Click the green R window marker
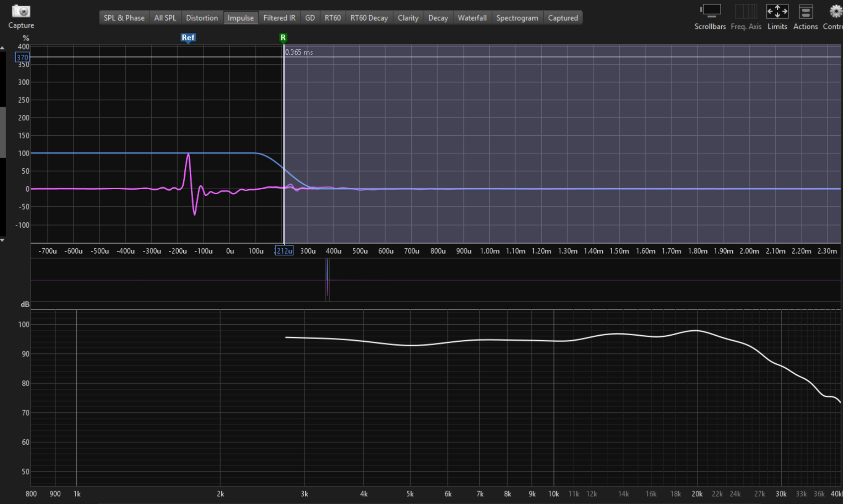 (x=283, y=38)
